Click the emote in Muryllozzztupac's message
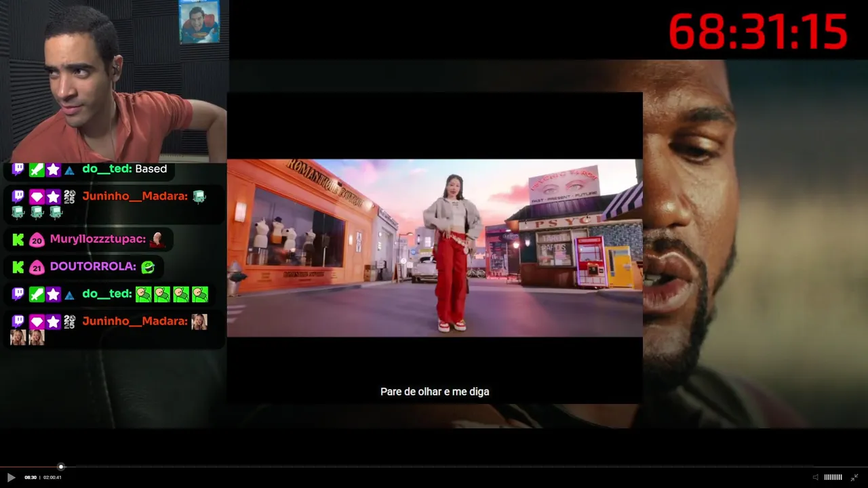 [157, 239]
